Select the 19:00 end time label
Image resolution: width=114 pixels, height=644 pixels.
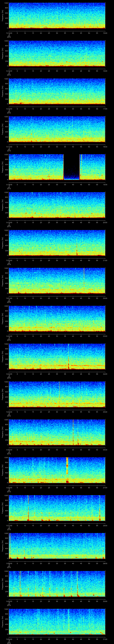point(105,184)
